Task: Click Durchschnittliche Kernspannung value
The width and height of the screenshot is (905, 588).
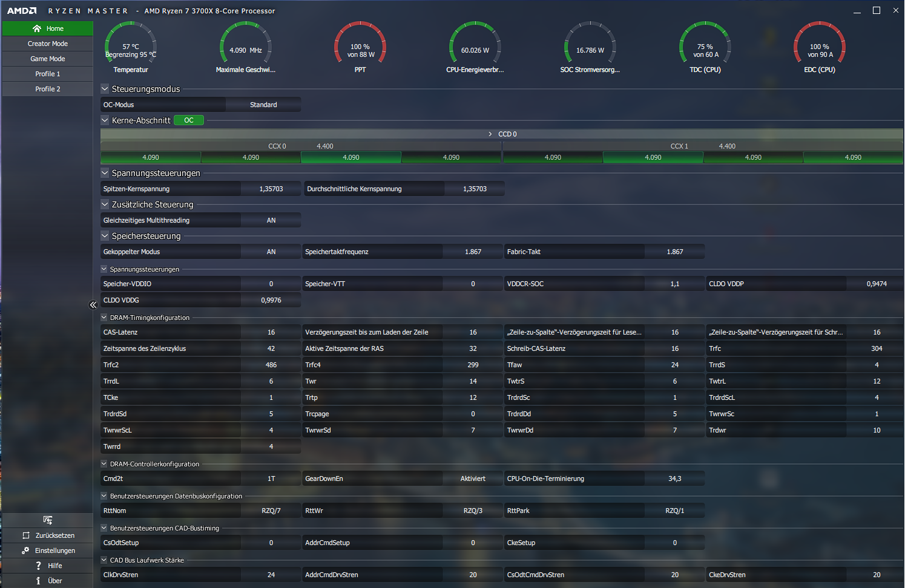Action: [x=475, y=189]
